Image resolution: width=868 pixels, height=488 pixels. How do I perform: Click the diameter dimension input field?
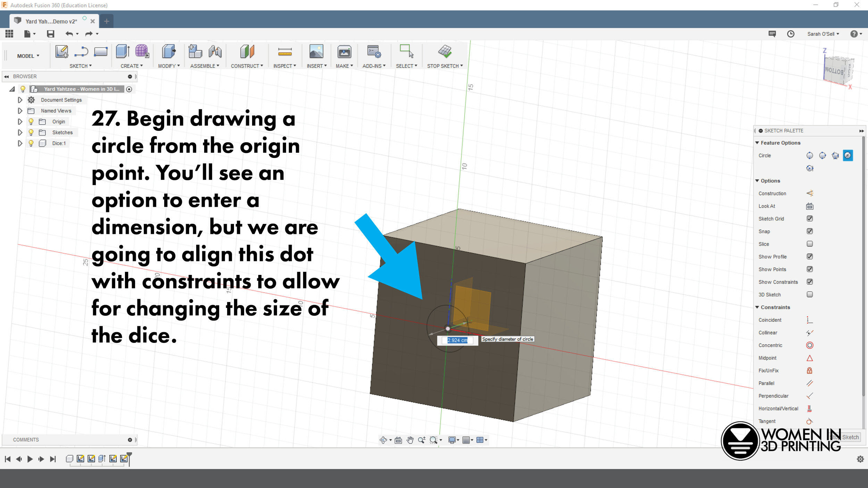pyautogui.click(x=457, y=340)
